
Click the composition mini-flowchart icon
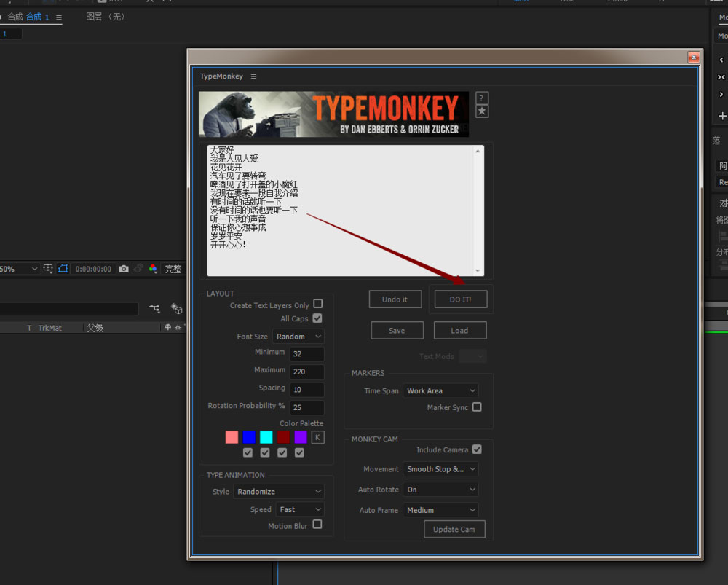(154, 309)
